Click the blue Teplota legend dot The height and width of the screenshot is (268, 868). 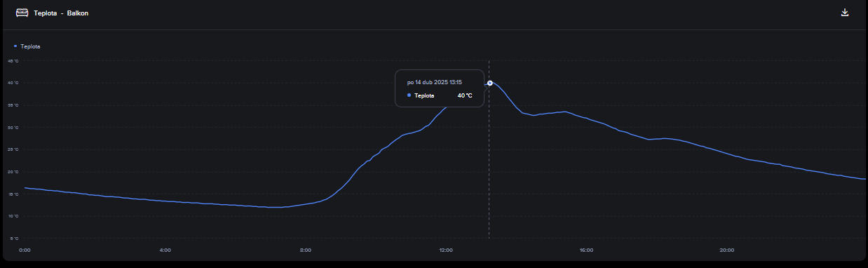click(15, 46)
